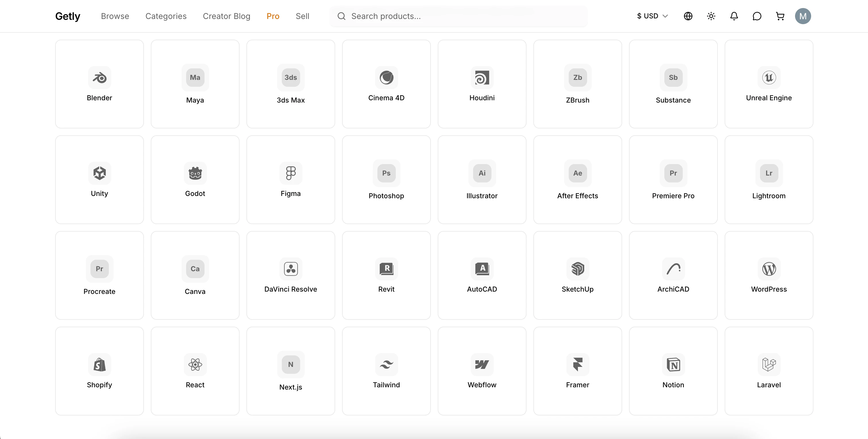Screen dimensions: 868x439
Task: Choose the Cinema 4D icon
Action: point(387,78)
